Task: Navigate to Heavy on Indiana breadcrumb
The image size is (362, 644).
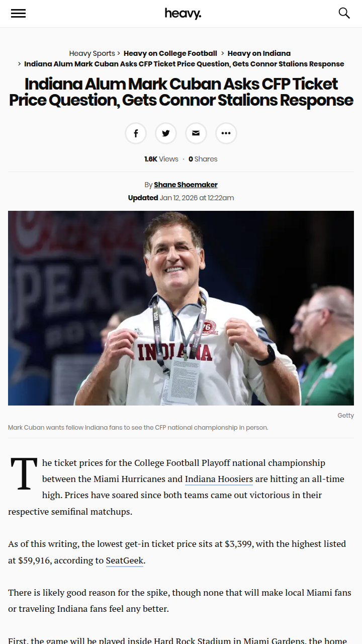Action: (259, 53)
